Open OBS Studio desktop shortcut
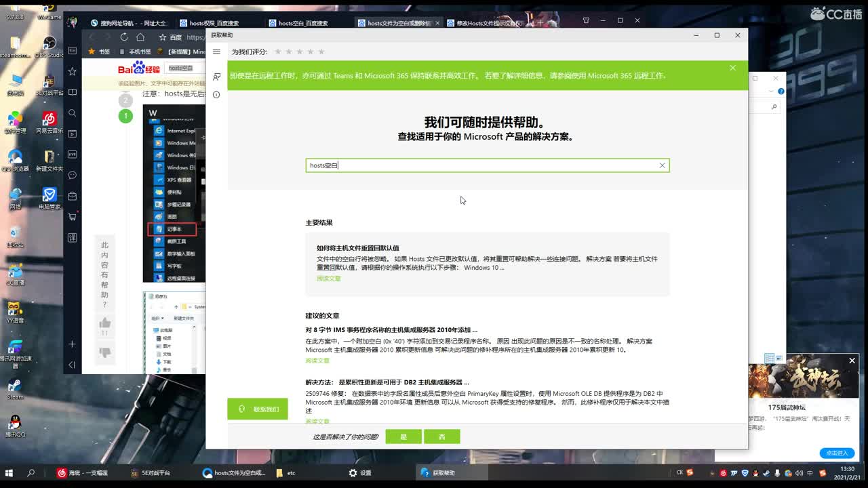Image resolution: width=868 pixels, height=488 pixels. coord(49,47)
